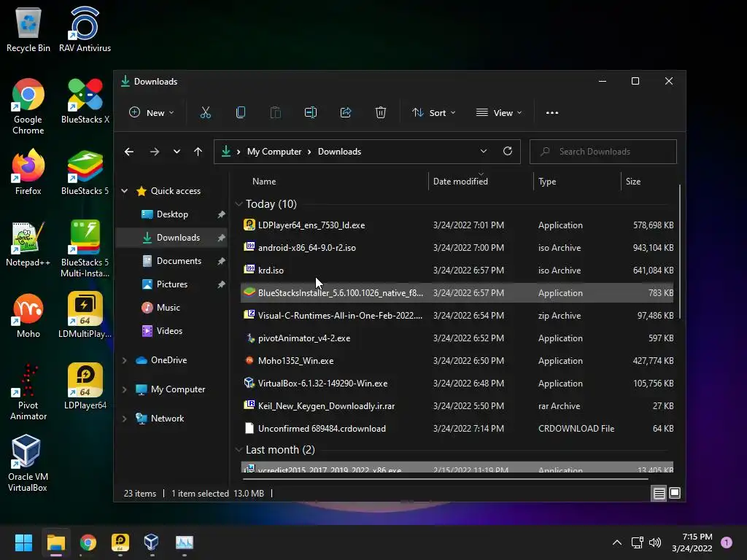Image resolution: width=747 pixels, height=560 pixels.
Task: Refresh the Downloads folder
Action: [508, 152]
